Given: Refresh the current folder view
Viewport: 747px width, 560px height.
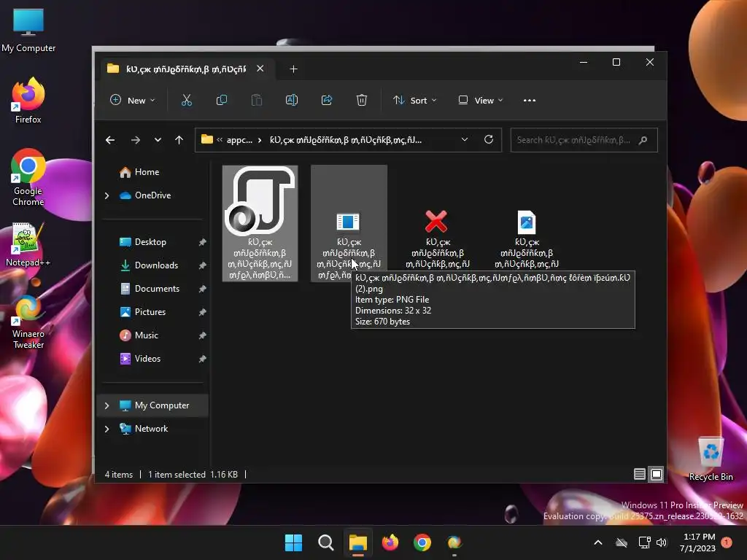Looking at the screenshot, I should [488, 139].
